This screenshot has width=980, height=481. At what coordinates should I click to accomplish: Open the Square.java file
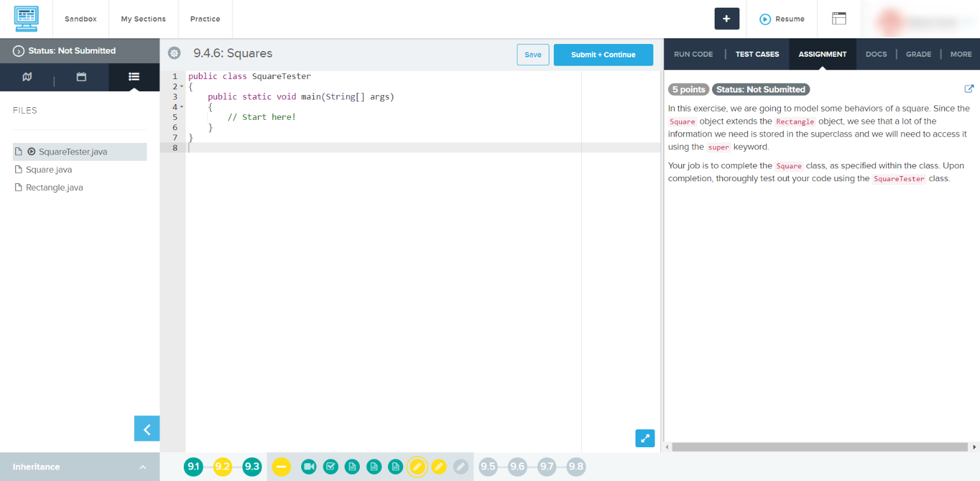pyautogui.click(x=49, y=170)
